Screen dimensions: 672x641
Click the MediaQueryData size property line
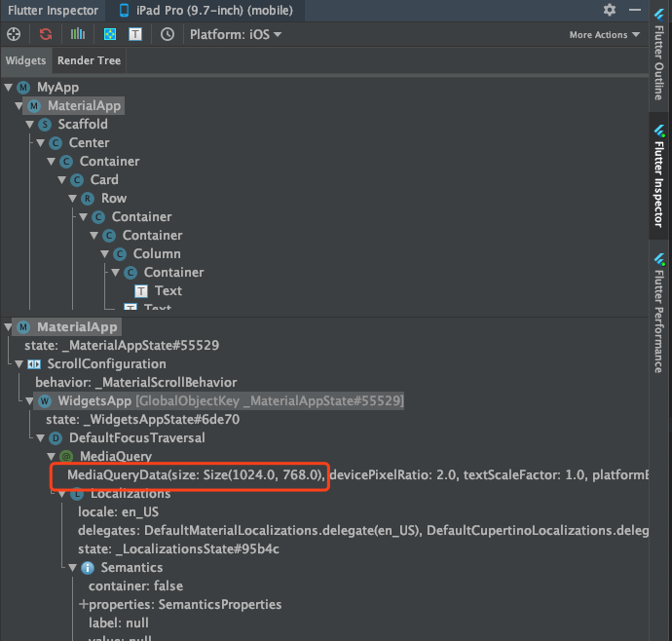(x=357, y=475)
